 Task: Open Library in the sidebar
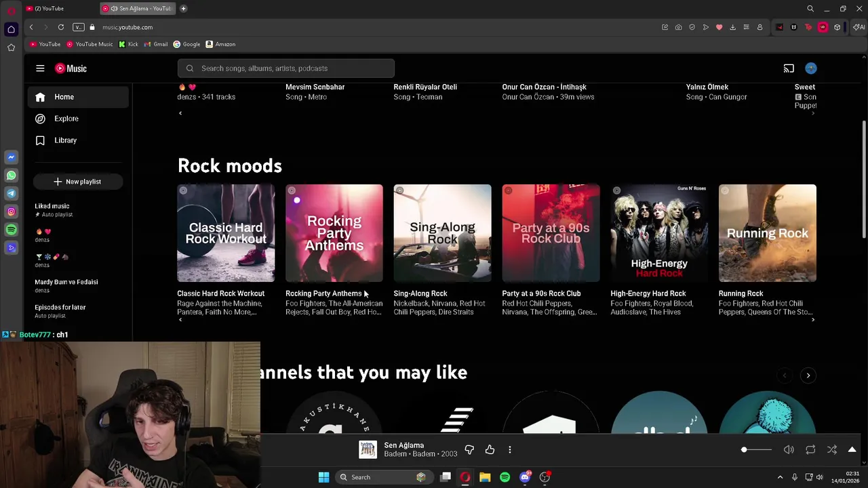pos(78,140)
